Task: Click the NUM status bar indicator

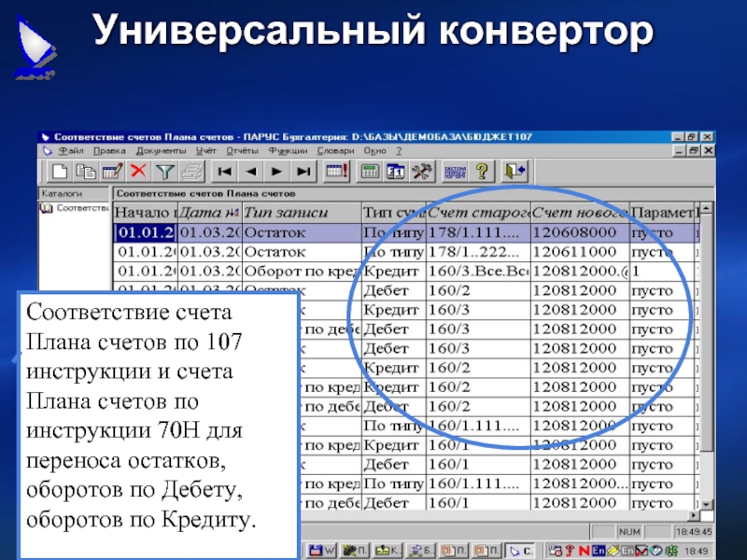Action: click(x=629, y=531)
